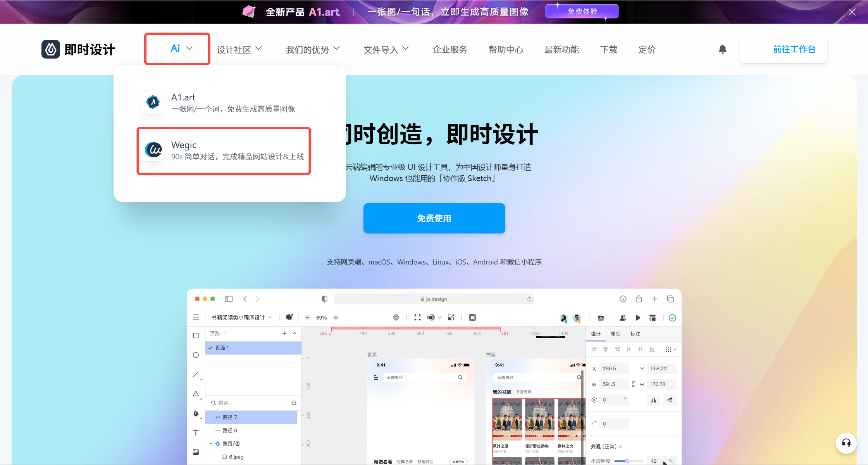This screenshot has width=868, height=465.
Task: Click the zoom-in plus button
Action: [x=336, y=318]
